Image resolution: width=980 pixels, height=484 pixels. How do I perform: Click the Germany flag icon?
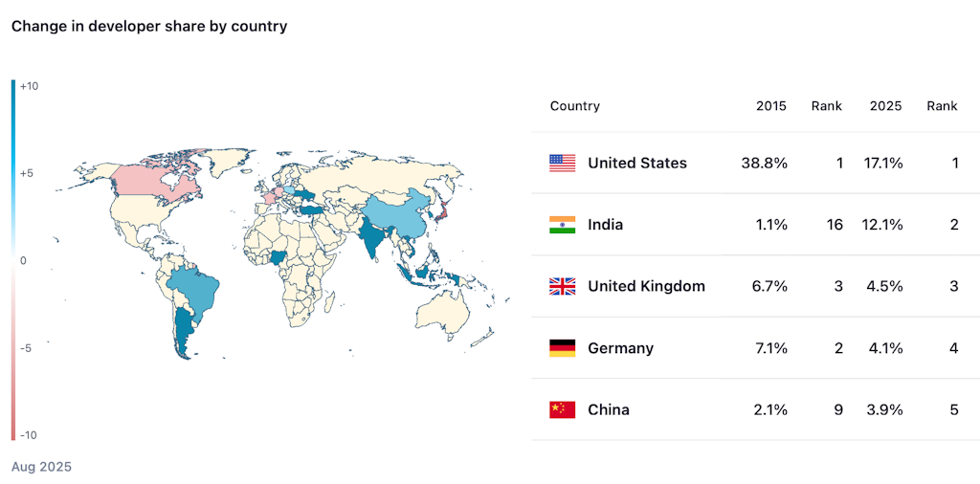click(562, 348)
